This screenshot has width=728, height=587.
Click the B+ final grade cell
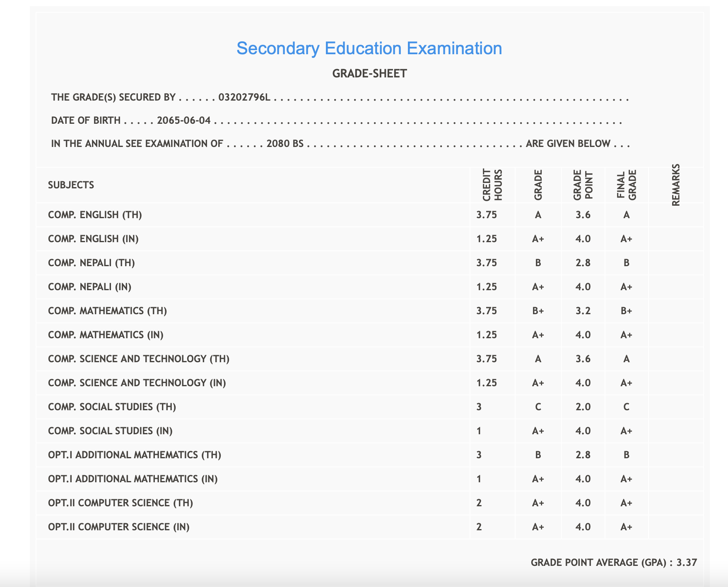[626, 311]
